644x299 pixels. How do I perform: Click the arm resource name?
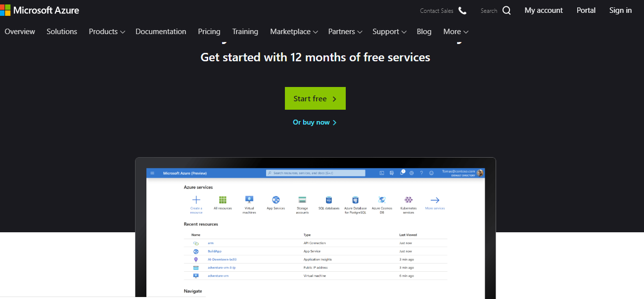pyautogui.click(x=211, y=243)
